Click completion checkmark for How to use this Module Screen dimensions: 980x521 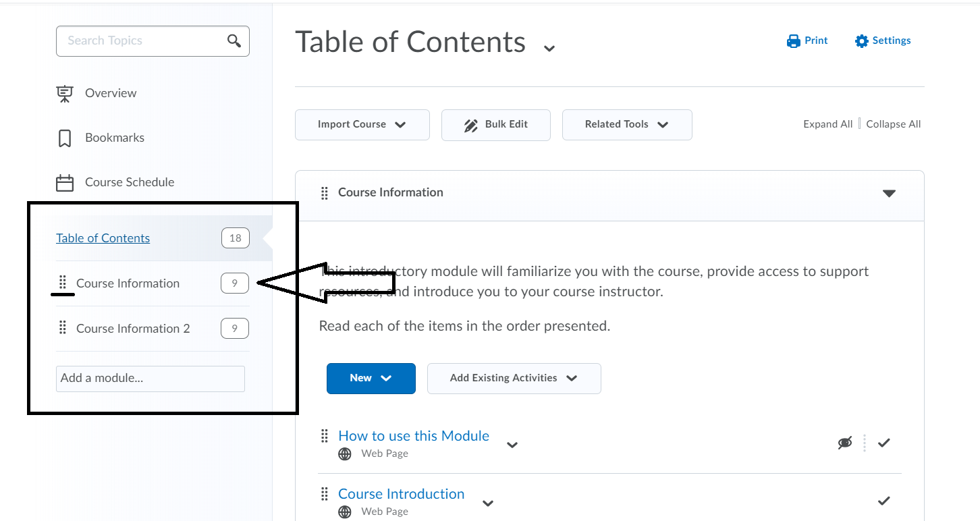coord(884,443)
